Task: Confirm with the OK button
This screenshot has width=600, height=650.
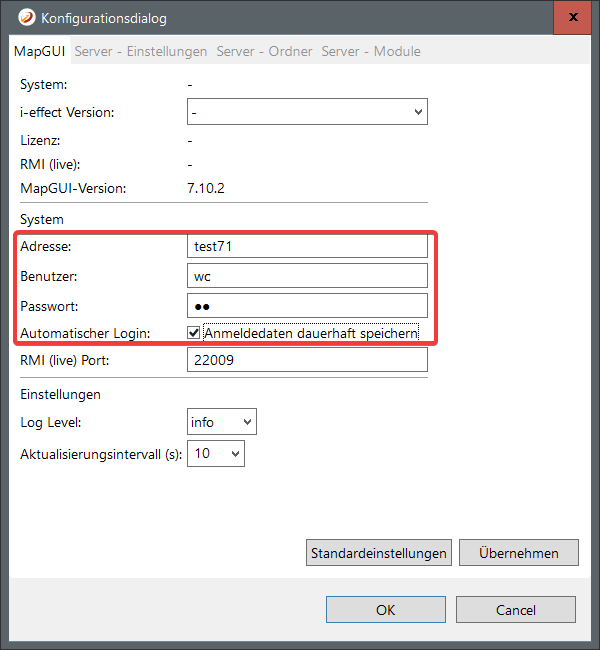Action: (385, 609)
